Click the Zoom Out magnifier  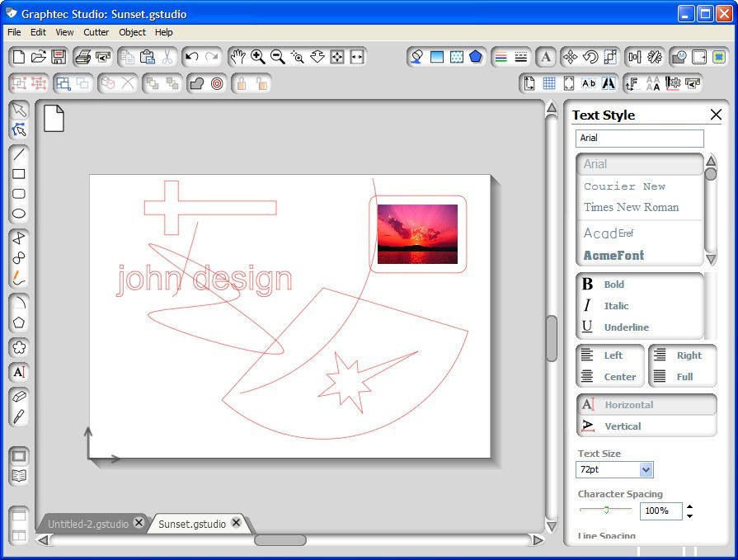coord(278,57)
